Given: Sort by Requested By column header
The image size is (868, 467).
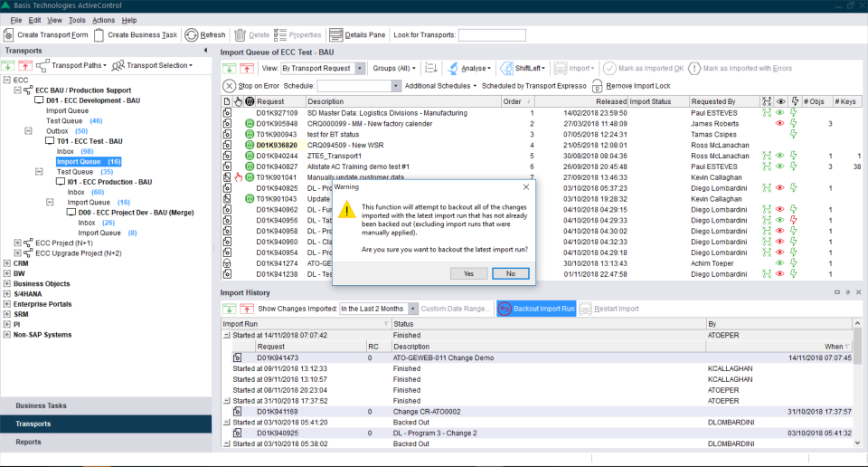Looking at the screenshot, I should pos(724,101).
